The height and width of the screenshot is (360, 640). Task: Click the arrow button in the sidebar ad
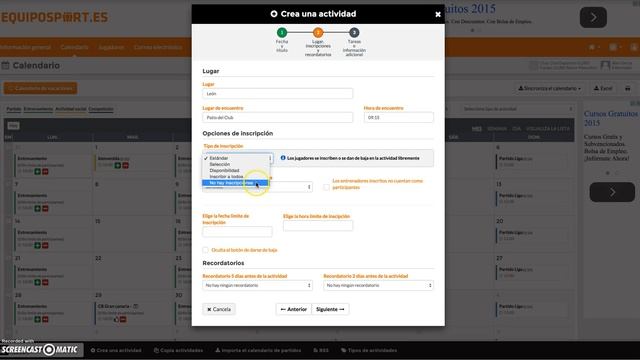612,192
